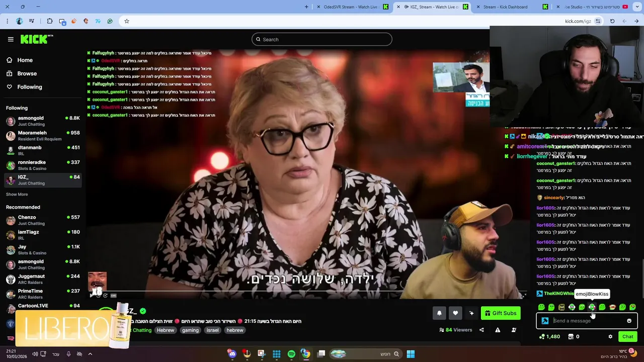Open recommended channel PrimeTime

(x=42, y=294)
